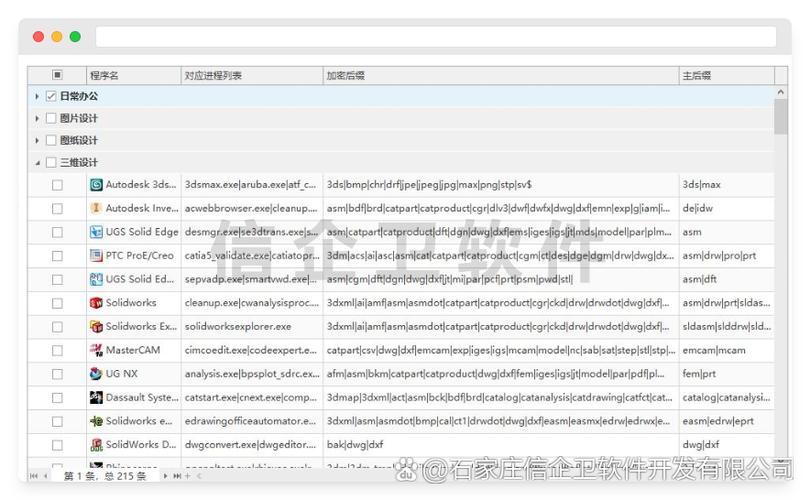Click the scroll-up arrow of the vertical scrollbar
The height and width of the screenshot is (500, 810).
pos(781,92)
